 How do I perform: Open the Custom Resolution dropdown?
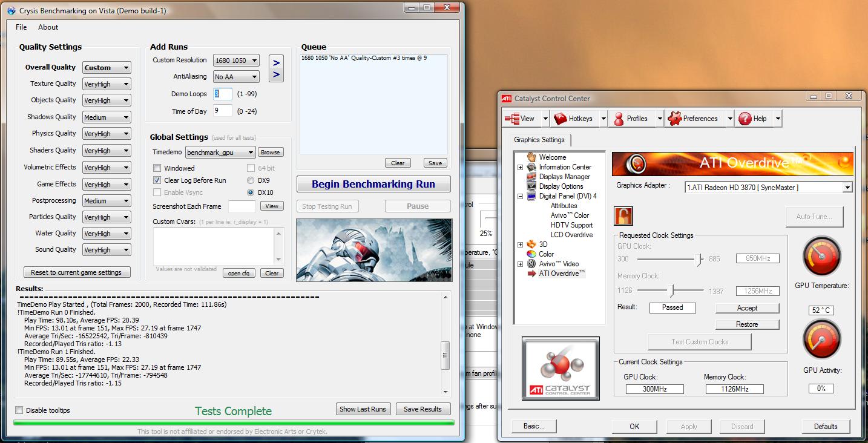click(x=236, y=61)
